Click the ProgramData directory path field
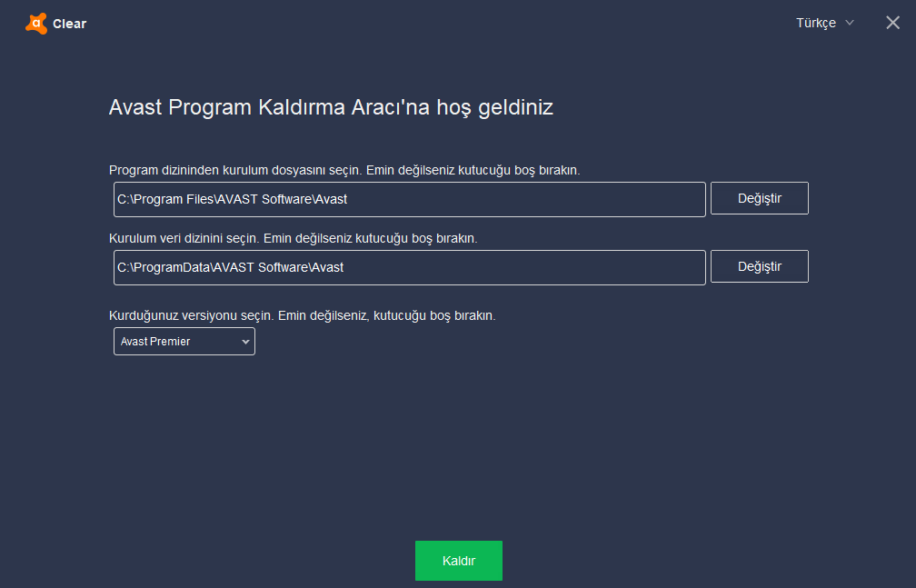916x588 pixels. (410, 268)
